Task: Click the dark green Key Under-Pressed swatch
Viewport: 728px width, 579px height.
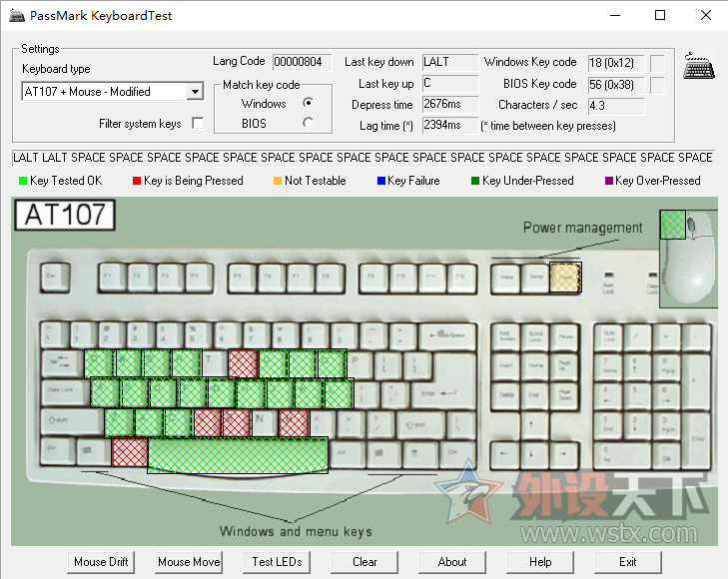Action: (x=475, y=181)
